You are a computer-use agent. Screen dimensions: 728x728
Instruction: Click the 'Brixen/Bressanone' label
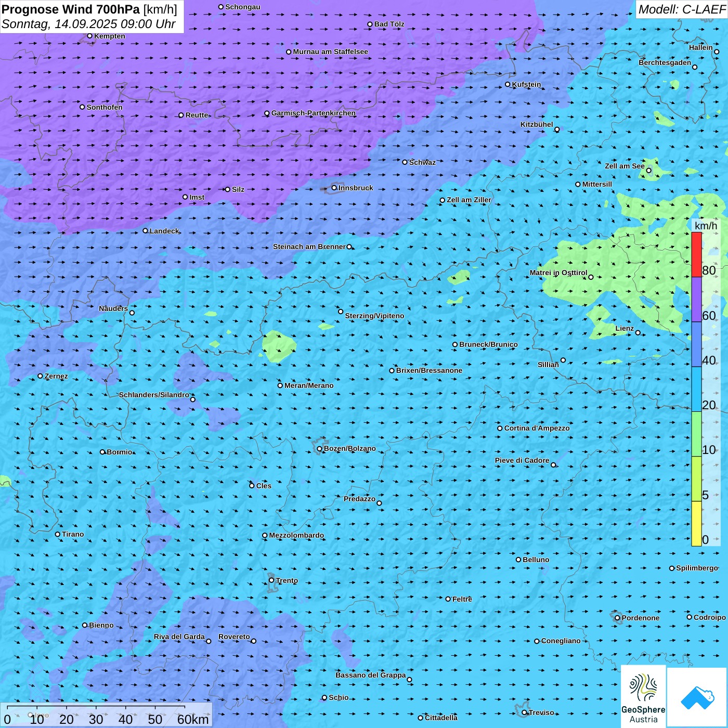tap(429, 370)
